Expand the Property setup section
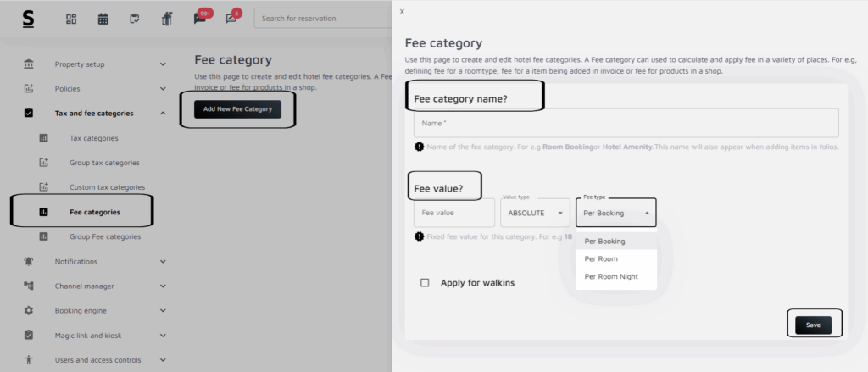868x372 pixels. [163, 64]
